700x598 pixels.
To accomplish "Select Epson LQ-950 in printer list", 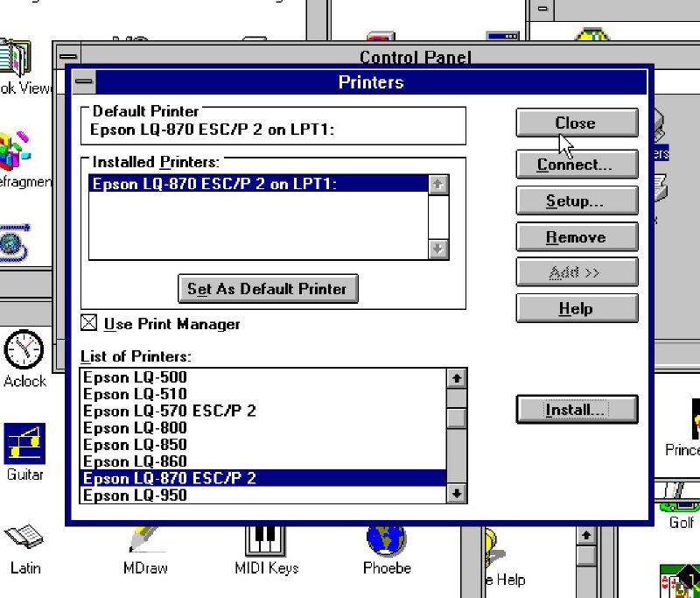I will click(x=263, y=496).
